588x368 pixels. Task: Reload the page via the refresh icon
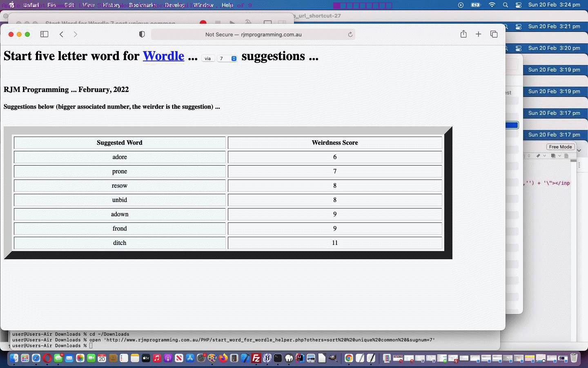click(350, 34)
